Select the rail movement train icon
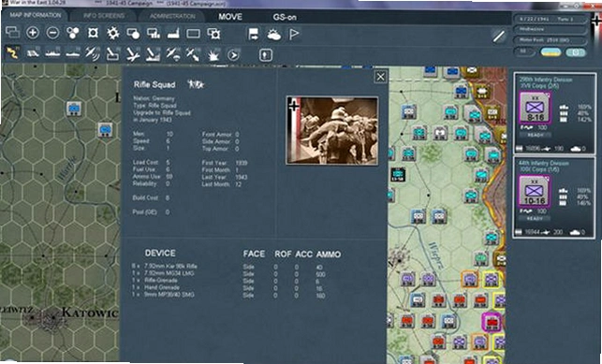The image size is (602, 364). tap(33, 53)
